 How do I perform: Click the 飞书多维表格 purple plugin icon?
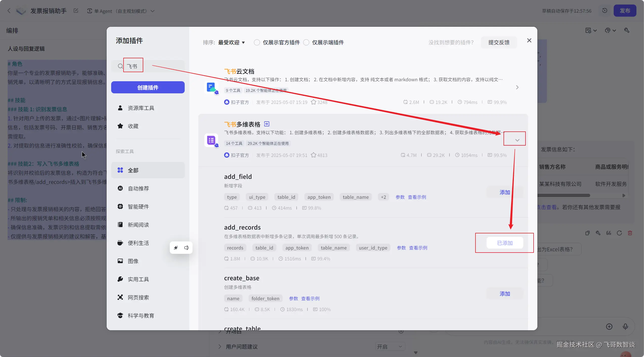click(x=211, y=140)
